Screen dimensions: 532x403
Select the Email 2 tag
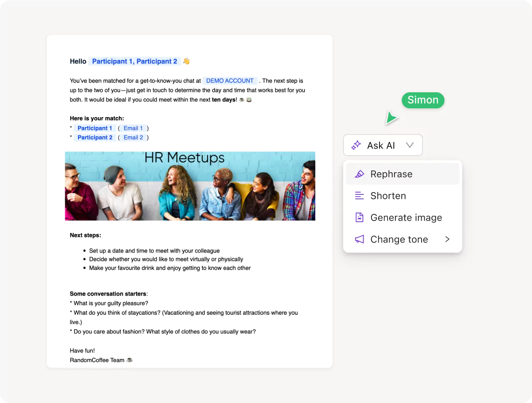(x=133, y=138)
